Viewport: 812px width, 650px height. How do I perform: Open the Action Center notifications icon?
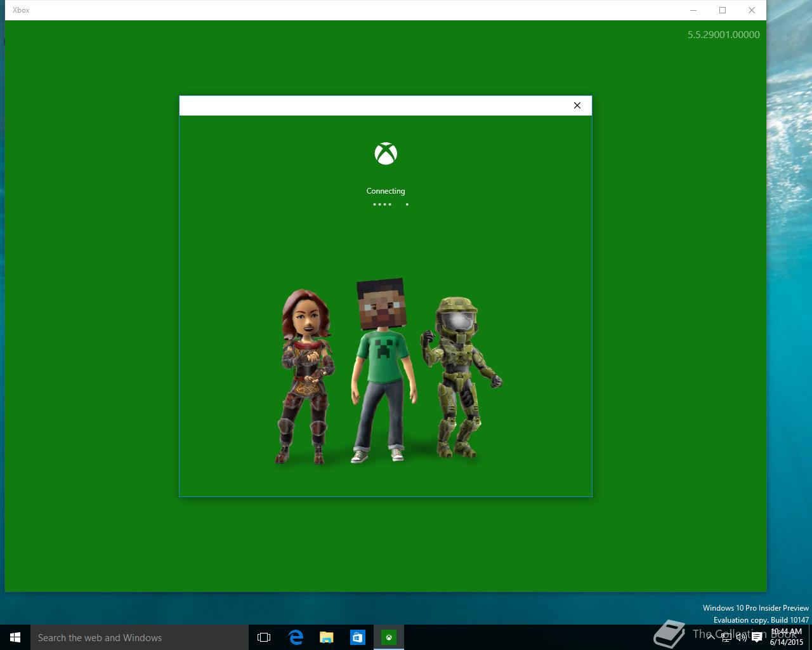[x=757, y=637]
